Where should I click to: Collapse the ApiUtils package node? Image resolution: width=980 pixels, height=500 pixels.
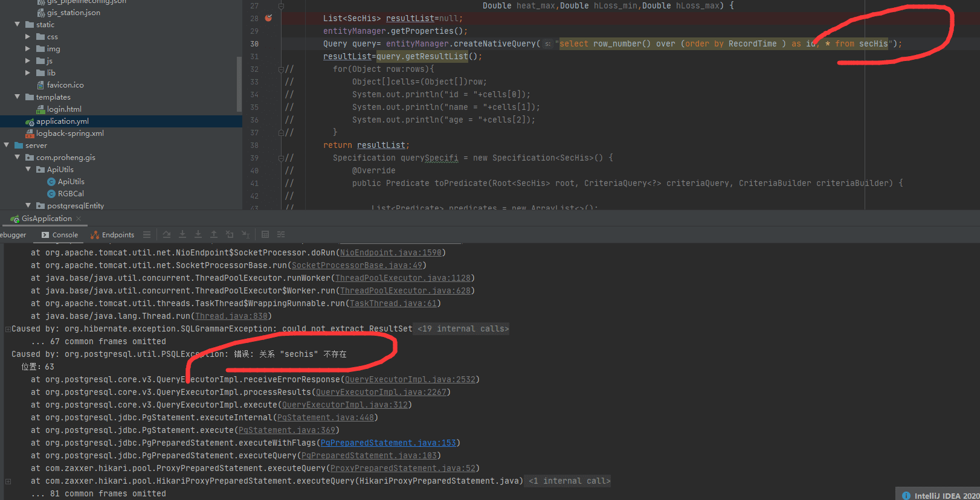(28, 170)
